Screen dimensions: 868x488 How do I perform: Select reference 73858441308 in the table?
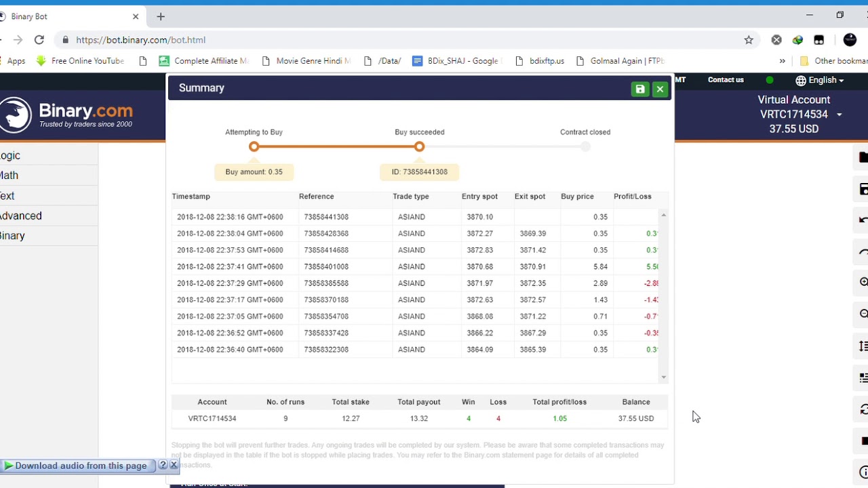coord(326,217)
